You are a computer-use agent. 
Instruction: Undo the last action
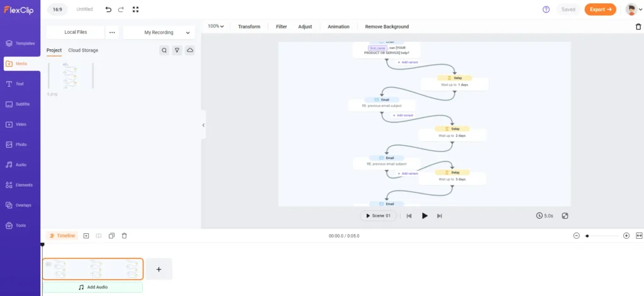[x=108, y=9]
